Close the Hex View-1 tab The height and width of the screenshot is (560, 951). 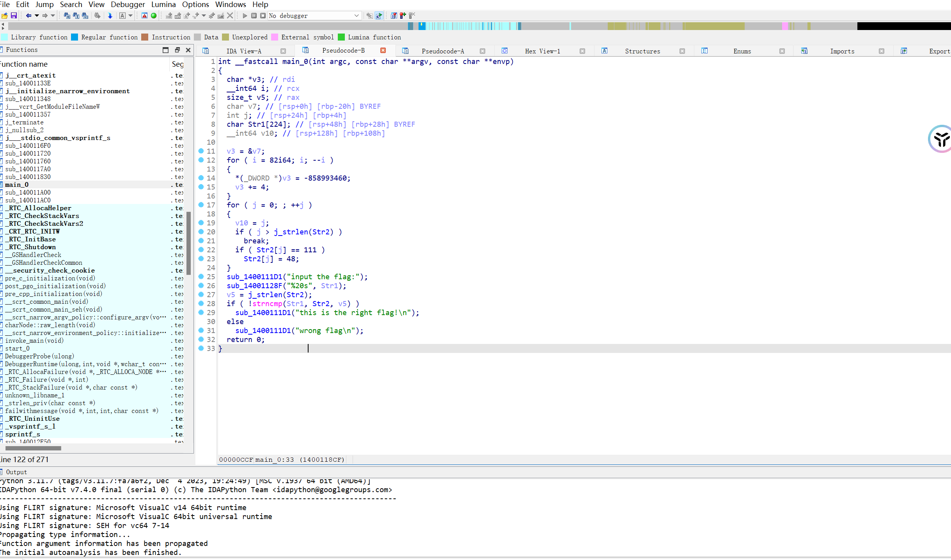tap(582, 51)
